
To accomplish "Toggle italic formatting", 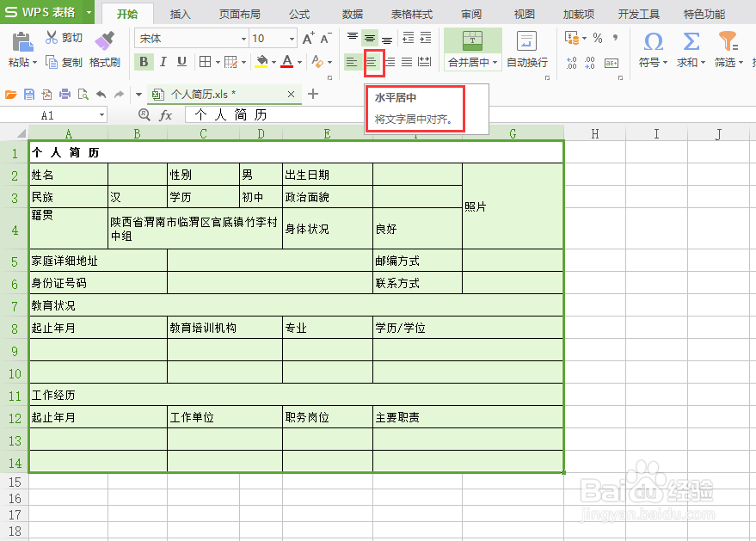I will pyautogui.click(x=163, y=61).
